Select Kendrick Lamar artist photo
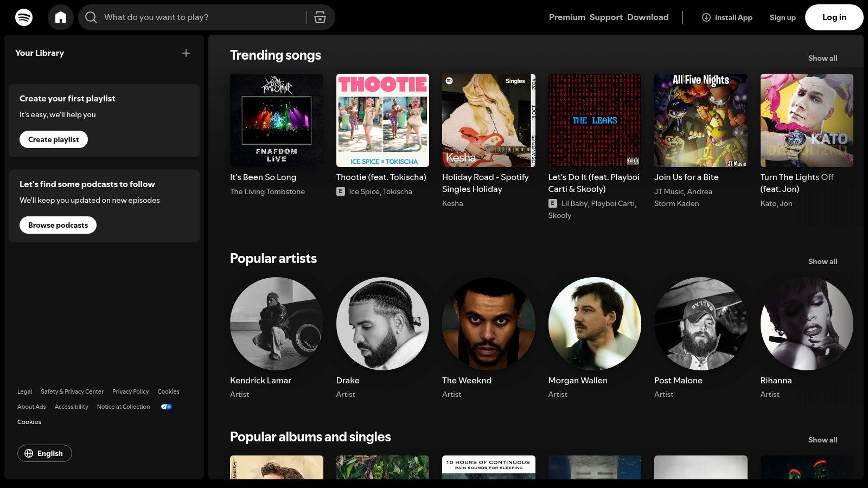 pyautogui.click(x=277, y=324)
